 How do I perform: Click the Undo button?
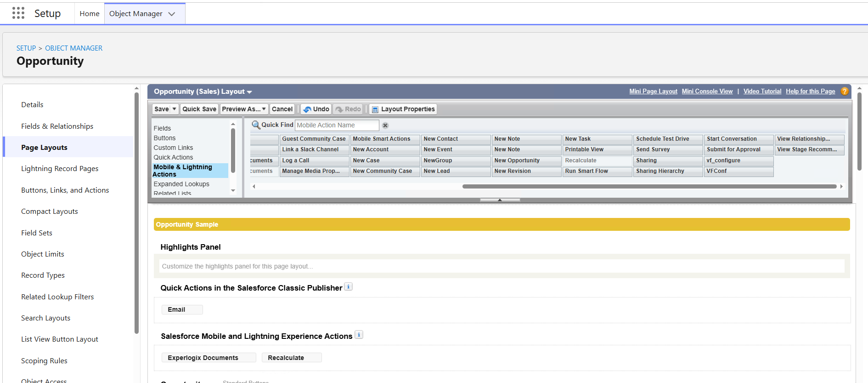pyautogui.click(x=316, y=109)
